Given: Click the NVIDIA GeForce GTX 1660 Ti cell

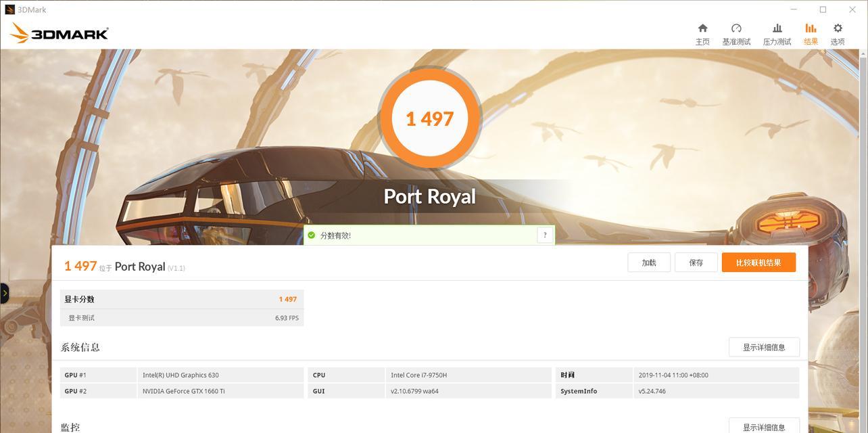Looking at the screenshot, I should pyautogui.click(x=220, y=391).
